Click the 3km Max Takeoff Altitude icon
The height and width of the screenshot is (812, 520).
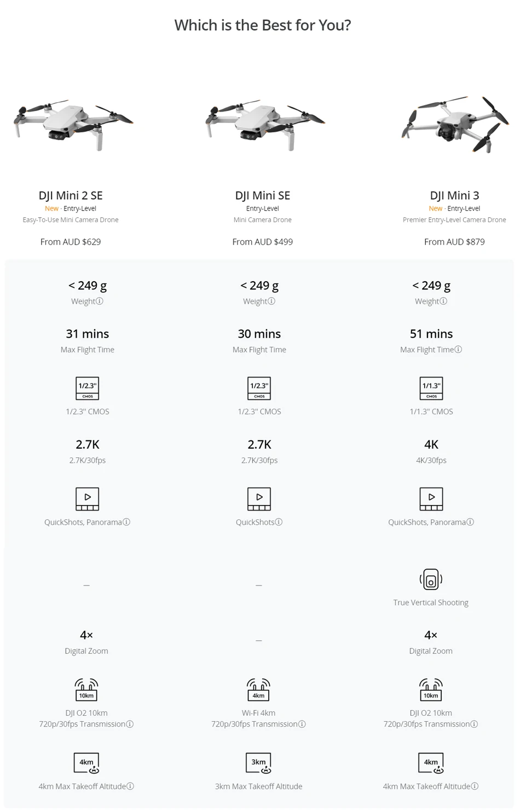pos(258,763)
